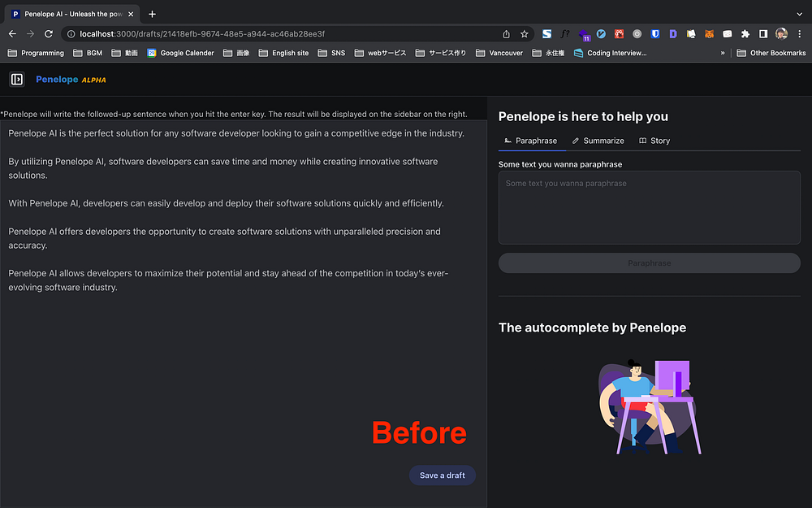Go back with the browser back arrow

click(12, 33)
